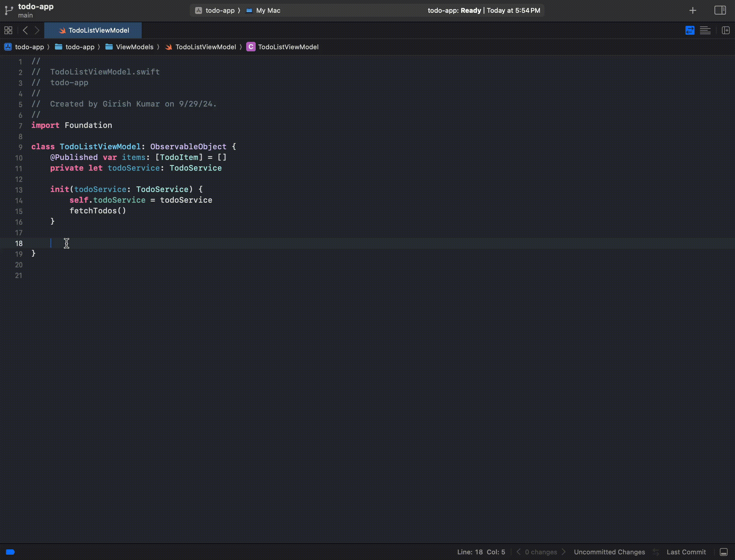This screenshot has height=560, width=735.
Task: Click the line 13 init declaration
Action: coord(59,189)
